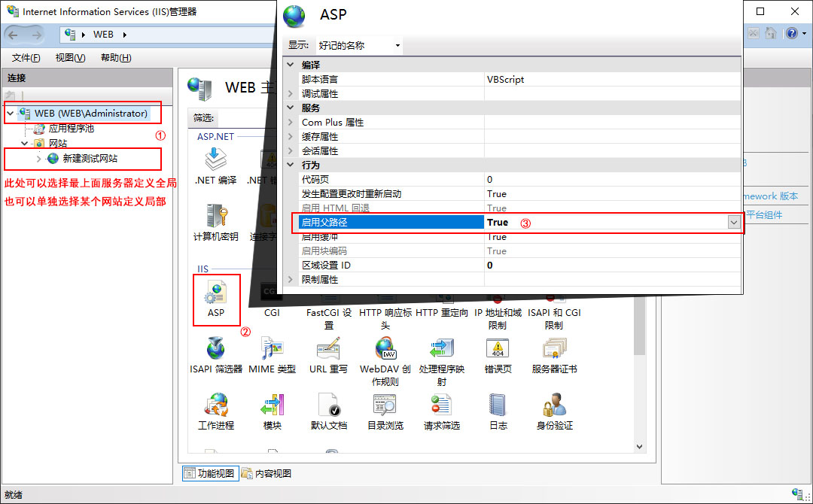Select WEB (WEB\Administrator) server node

(x=91, y=113)
